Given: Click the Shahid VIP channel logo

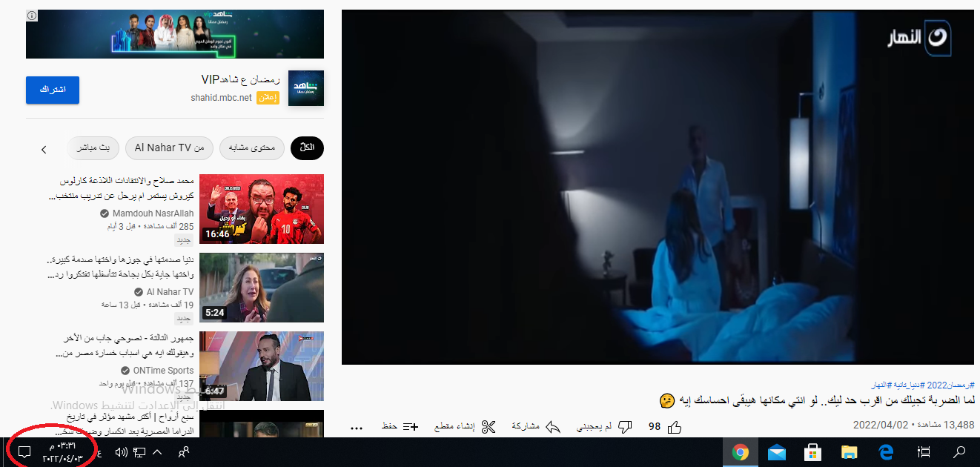Looking at the screenshot, I should coord(305,88).
